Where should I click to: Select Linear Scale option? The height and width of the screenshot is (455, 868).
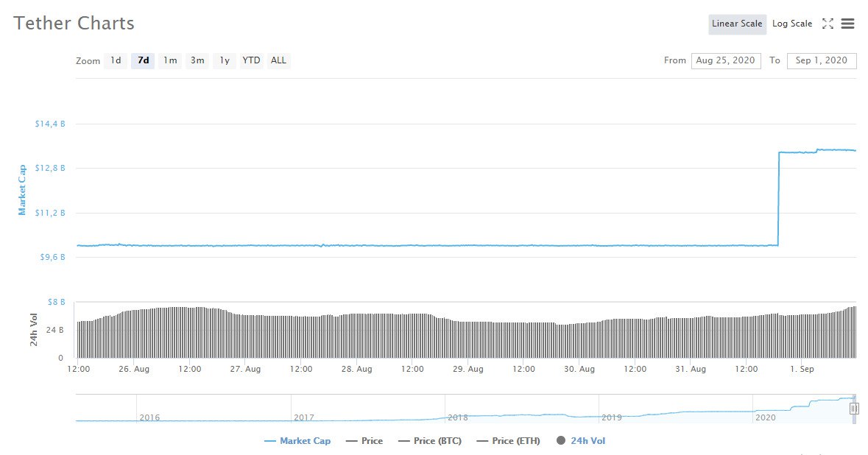point(738,24)
